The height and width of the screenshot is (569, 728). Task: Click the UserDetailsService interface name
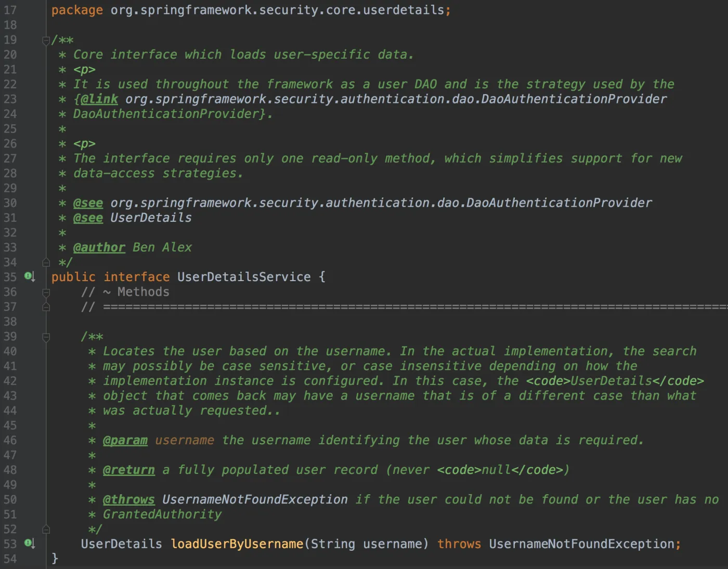coord(244,277)
